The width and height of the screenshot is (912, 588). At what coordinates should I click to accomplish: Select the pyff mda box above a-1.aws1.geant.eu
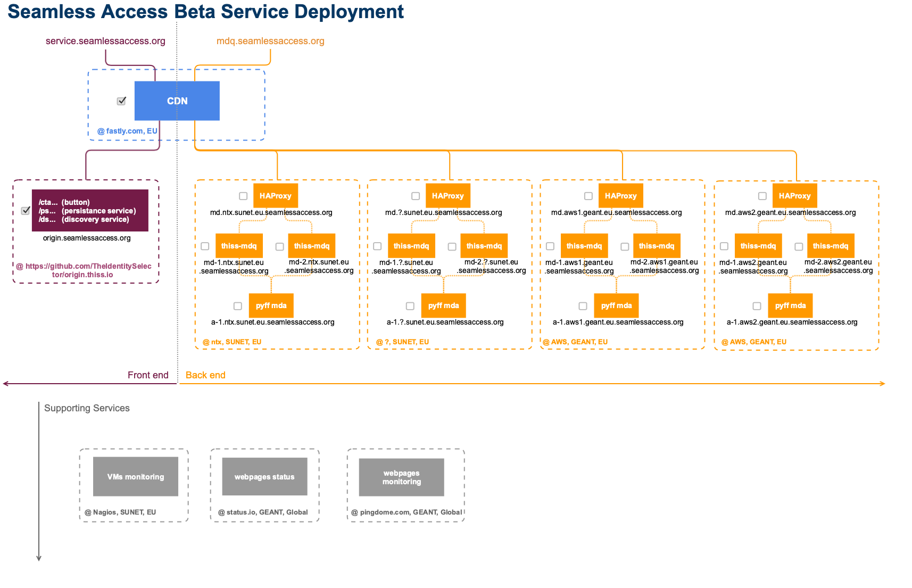617,305
